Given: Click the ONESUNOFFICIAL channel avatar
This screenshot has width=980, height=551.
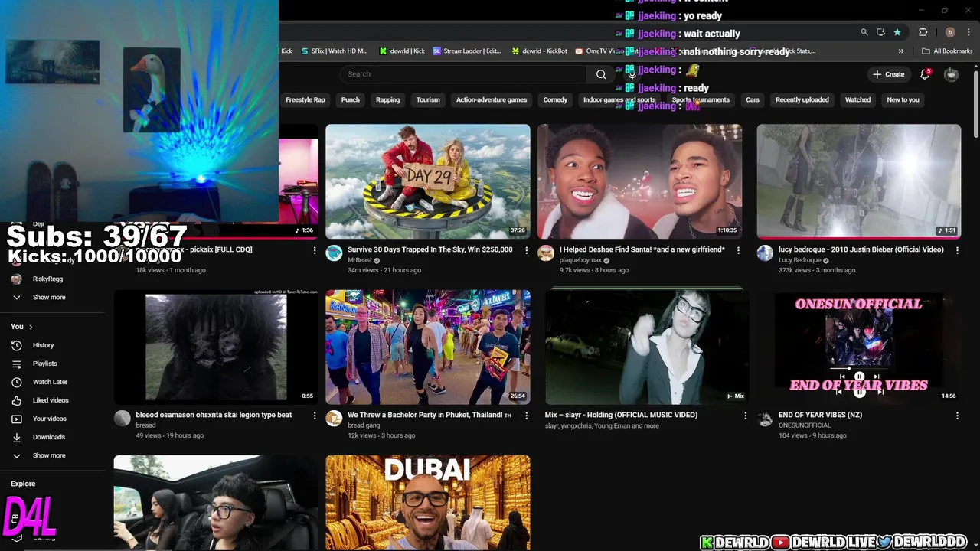Looking at the screenshot, I should [765, 419].
